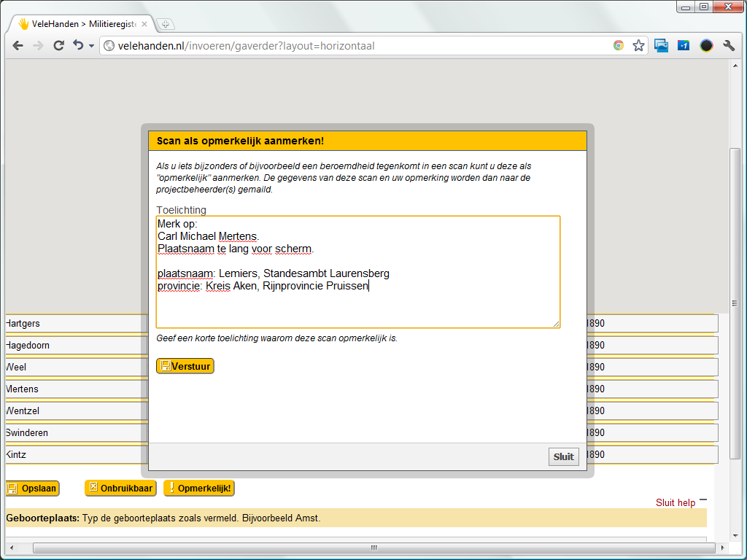This screenshot has width=747, height=560.
Task: Send the remark with the Verstuur button
Action: click(x=185, y=366)
